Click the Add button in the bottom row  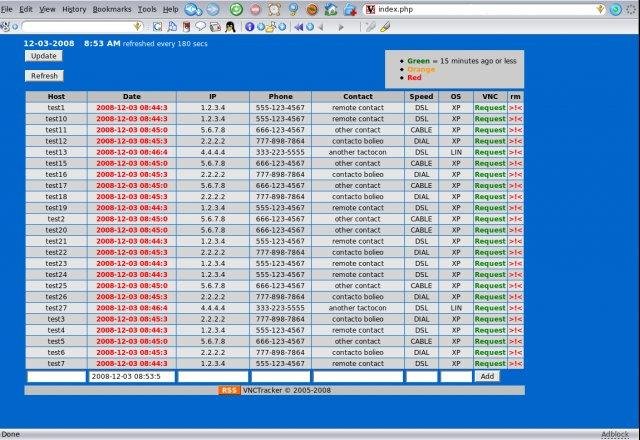coord(487,376)
